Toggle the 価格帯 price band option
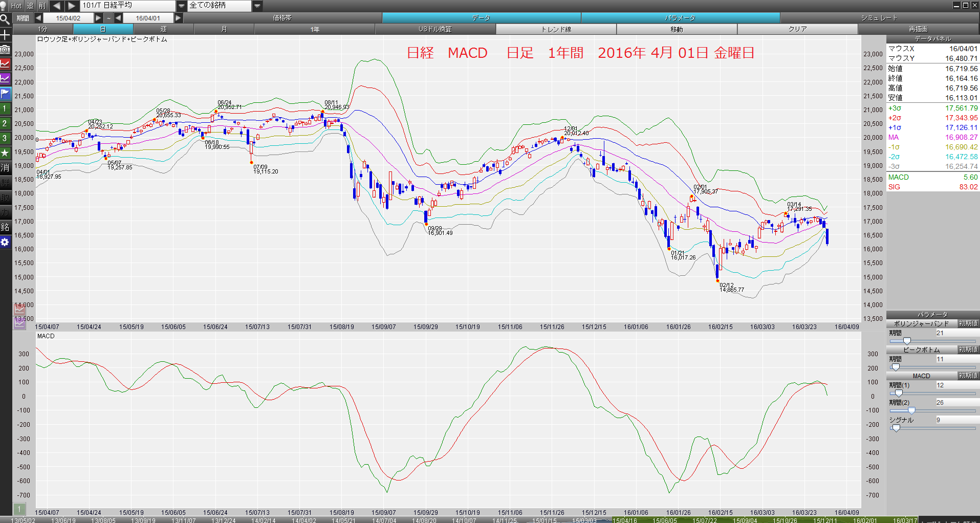The image size is (980, 523). click(282, 18)
